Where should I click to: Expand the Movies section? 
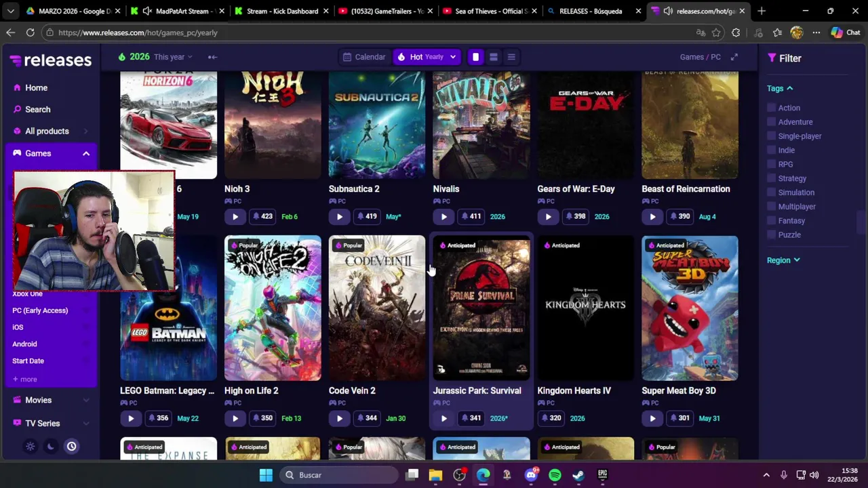(51, 400)
